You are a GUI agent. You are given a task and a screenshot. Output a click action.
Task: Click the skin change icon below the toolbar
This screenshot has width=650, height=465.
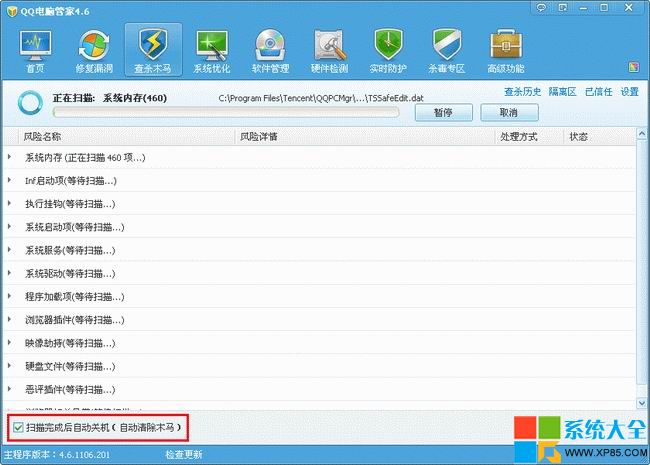(x=633, y=68)
